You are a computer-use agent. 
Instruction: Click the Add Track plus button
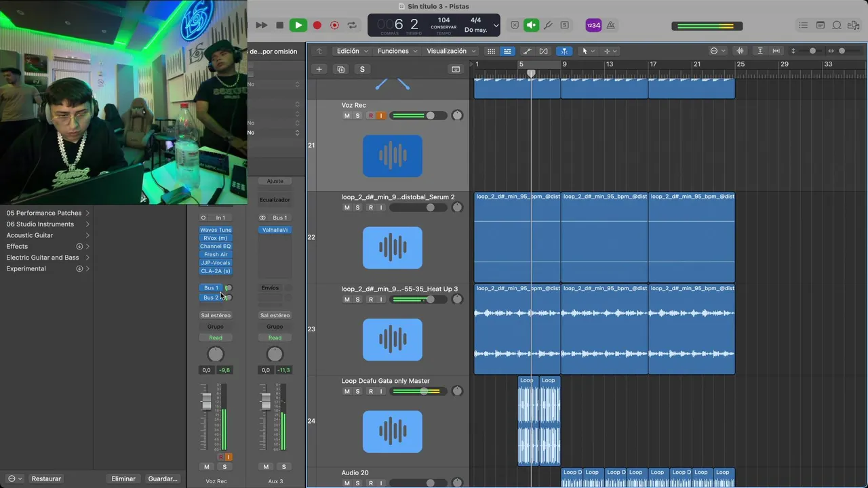tap(319, 69)
